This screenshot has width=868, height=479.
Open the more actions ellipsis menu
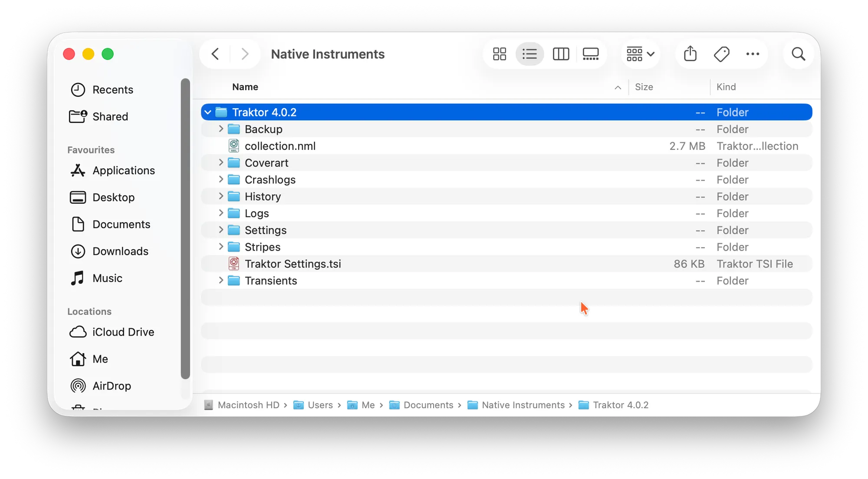(753, 54)
